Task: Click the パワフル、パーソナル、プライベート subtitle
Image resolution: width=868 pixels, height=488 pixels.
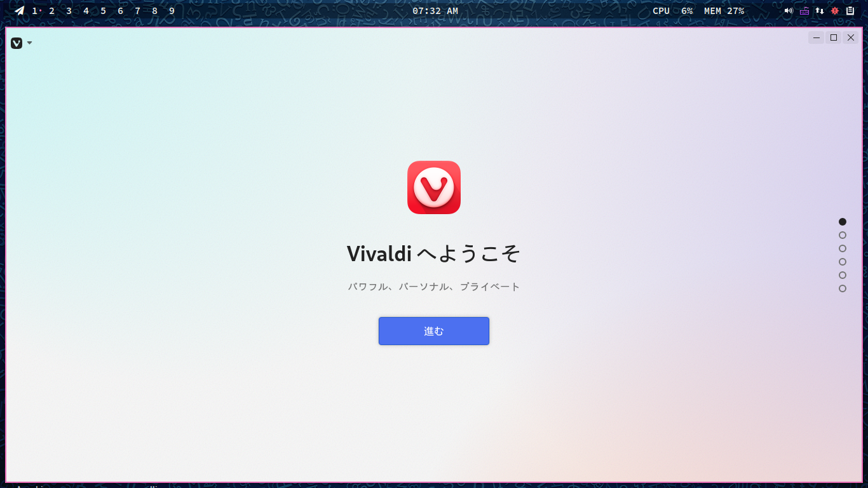Action: point(434,287)
